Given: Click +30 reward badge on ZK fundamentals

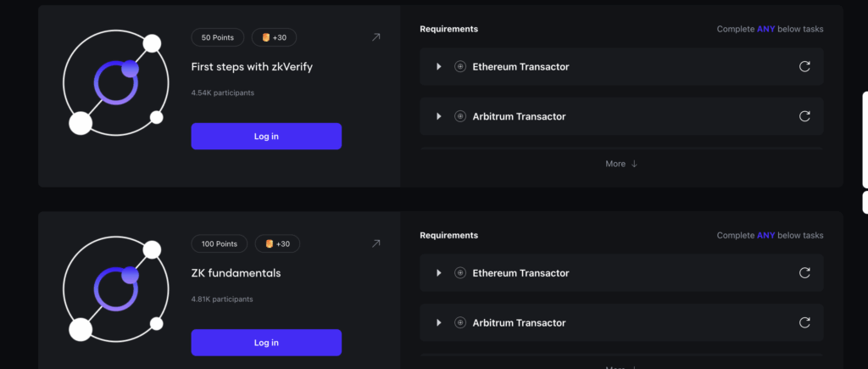Looking at the screenshot, I should 277,244.
